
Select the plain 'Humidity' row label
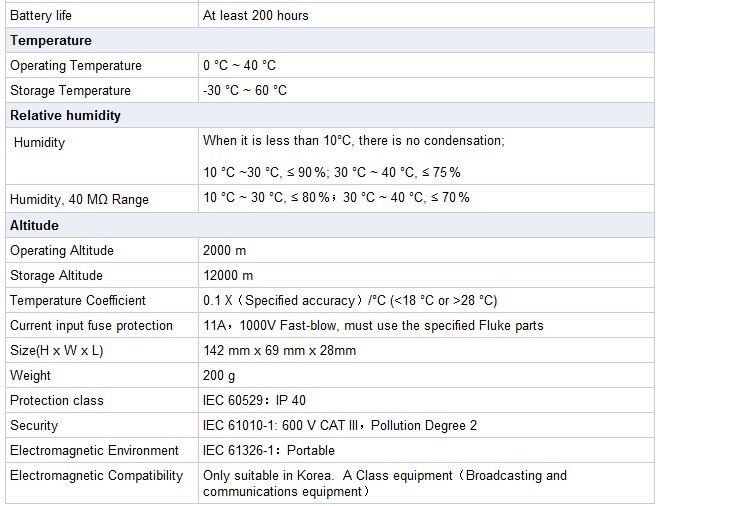pyautogui.click(x=40, y=142)
